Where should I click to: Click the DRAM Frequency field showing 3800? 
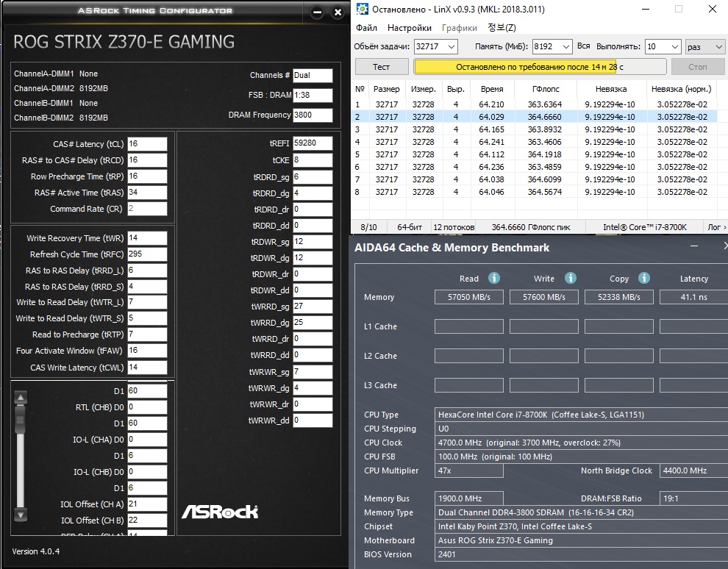pos(313,115)
